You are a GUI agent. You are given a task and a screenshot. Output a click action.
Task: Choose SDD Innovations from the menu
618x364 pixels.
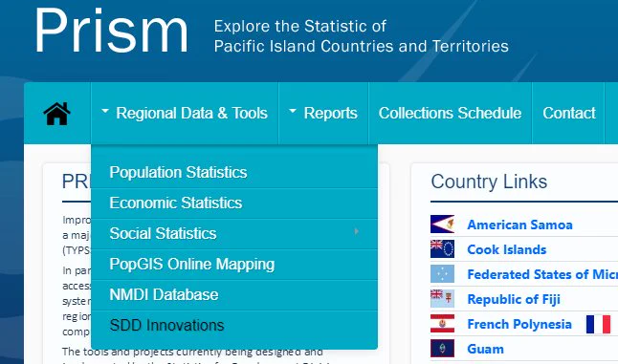[x=234, y=326]
